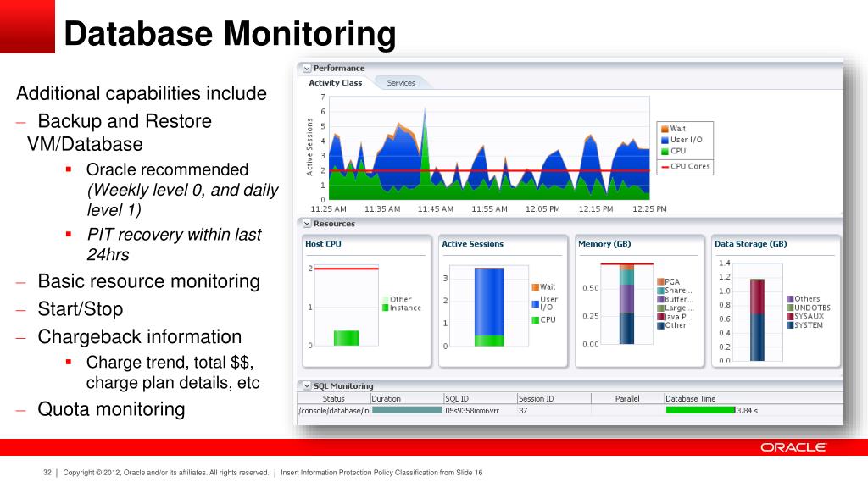Click the User I/O legend swatch in Performance
The height and width of the screenshot is (488, 868).
click(665, 140)
